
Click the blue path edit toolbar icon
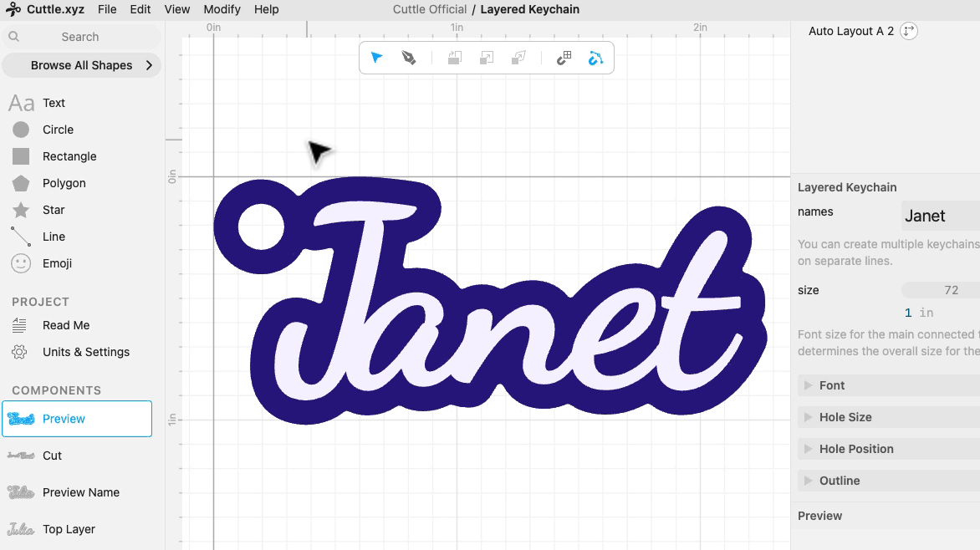[x=595, y=59]
